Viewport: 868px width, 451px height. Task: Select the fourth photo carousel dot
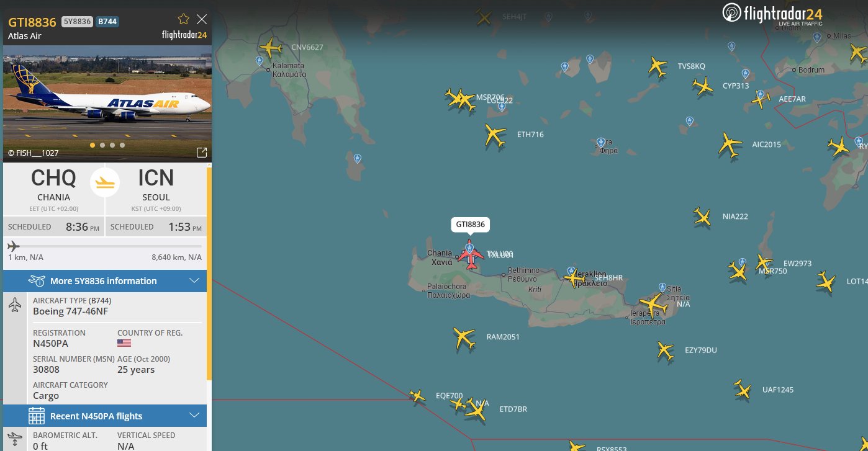click(x=122, y=145)
